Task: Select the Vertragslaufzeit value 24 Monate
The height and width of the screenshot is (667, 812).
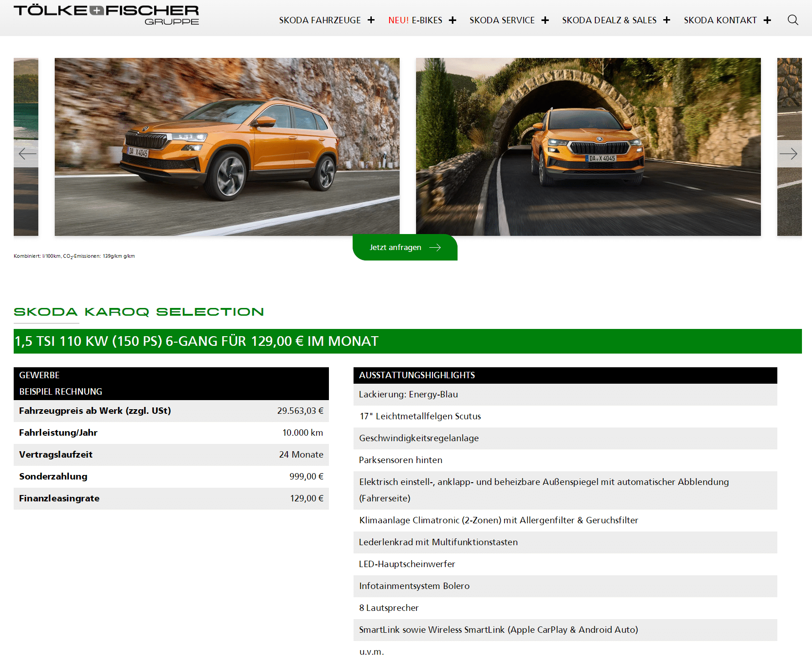Action: pyautogui.click(x=301, y=454)
